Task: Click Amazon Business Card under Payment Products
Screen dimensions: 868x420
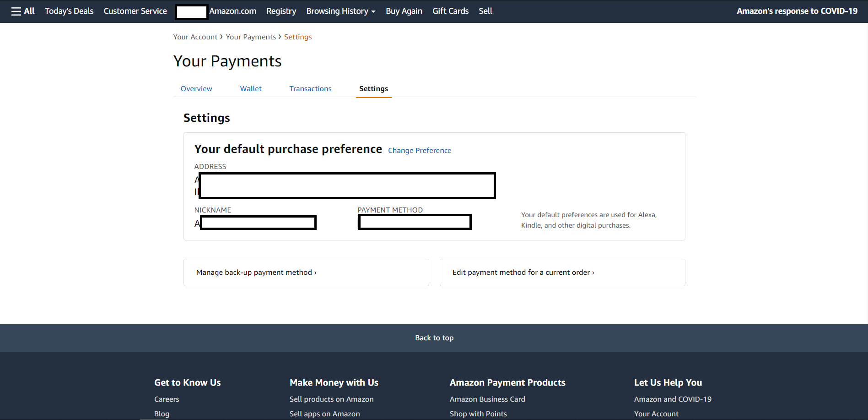Action: pos(487,399)
